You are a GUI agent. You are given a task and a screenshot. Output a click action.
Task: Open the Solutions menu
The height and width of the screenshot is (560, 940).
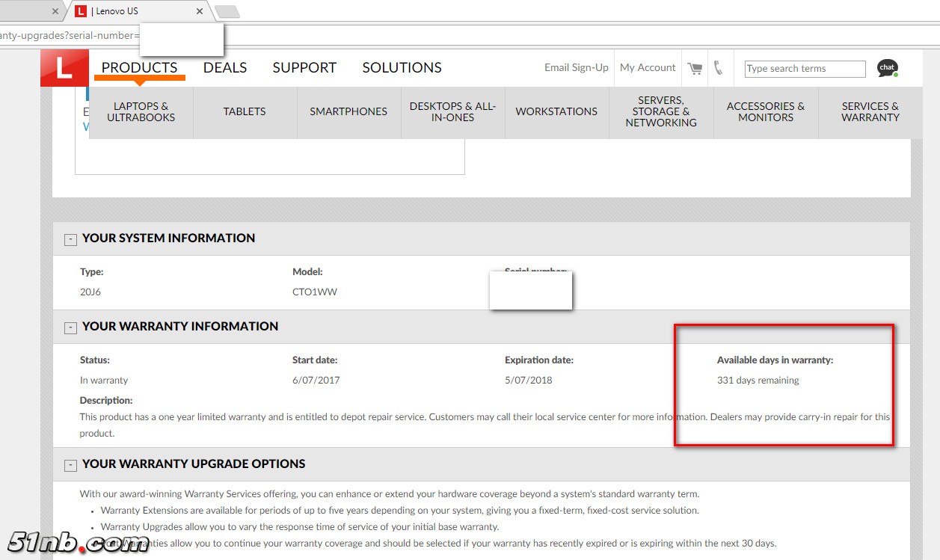click(x=402, y=67)
